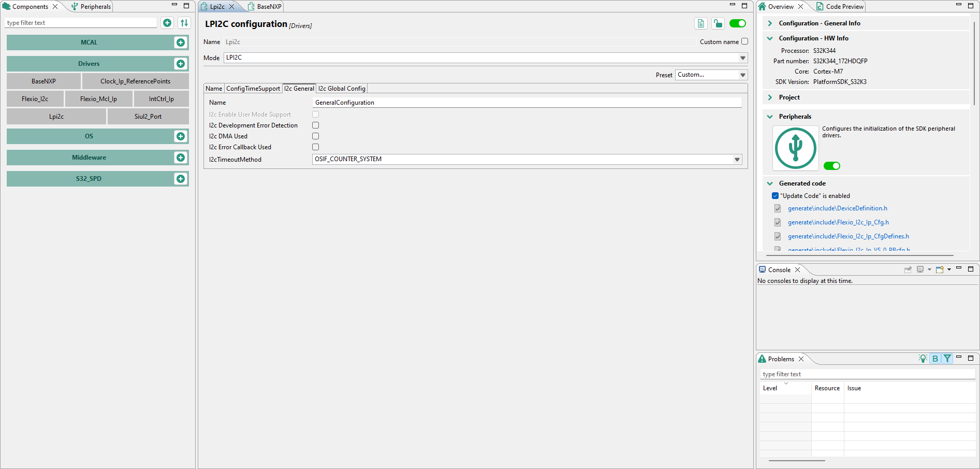Open the I2c Global Config tab
Screen dimensions: 980x469
point(341,88)
